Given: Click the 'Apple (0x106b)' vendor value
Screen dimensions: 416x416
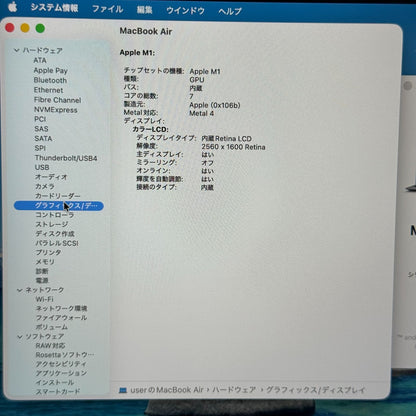Looking at the screenshot, I should [215, 105].
